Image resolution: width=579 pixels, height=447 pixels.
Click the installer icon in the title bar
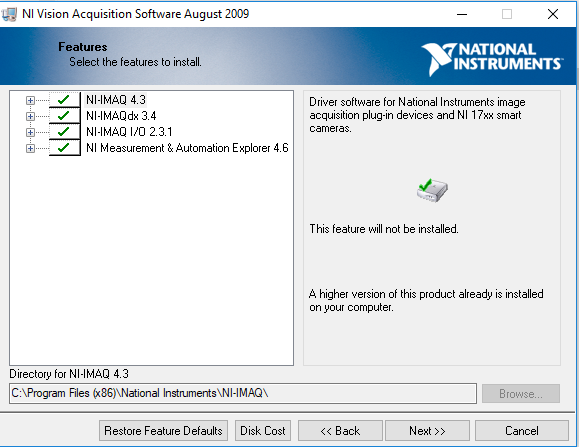[9, 14]
